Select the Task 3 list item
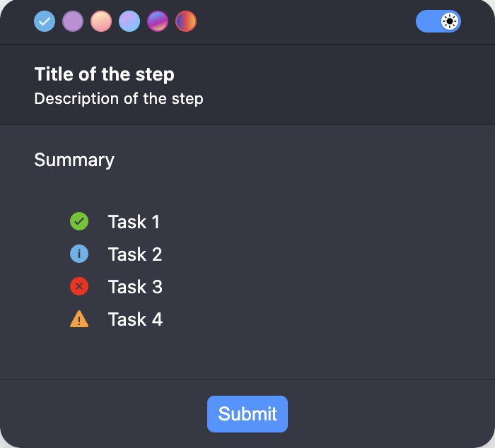Viewport: 495px width, 448px height. coord(116,286)
